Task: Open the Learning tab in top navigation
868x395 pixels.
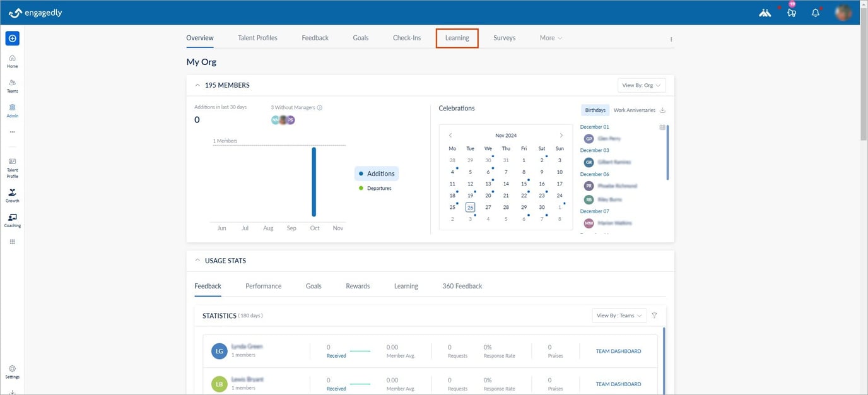Action: [x=457, y=38]
